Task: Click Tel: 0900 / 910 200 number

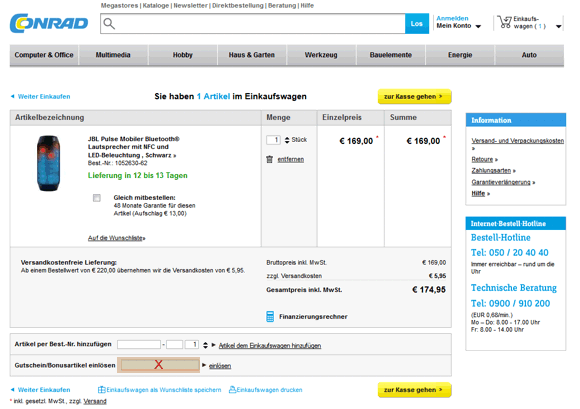Action: point(510,304)
